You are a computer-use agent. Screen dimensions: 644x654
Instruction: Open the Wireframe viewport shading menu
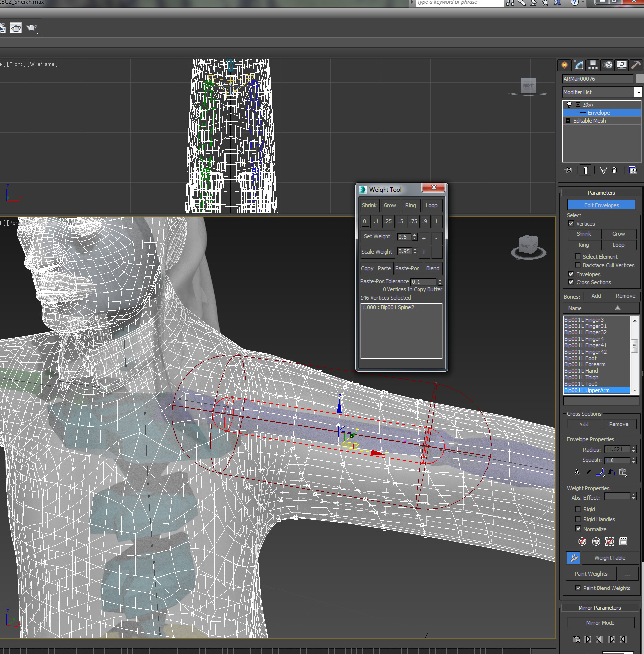click(x=43, y=64)
